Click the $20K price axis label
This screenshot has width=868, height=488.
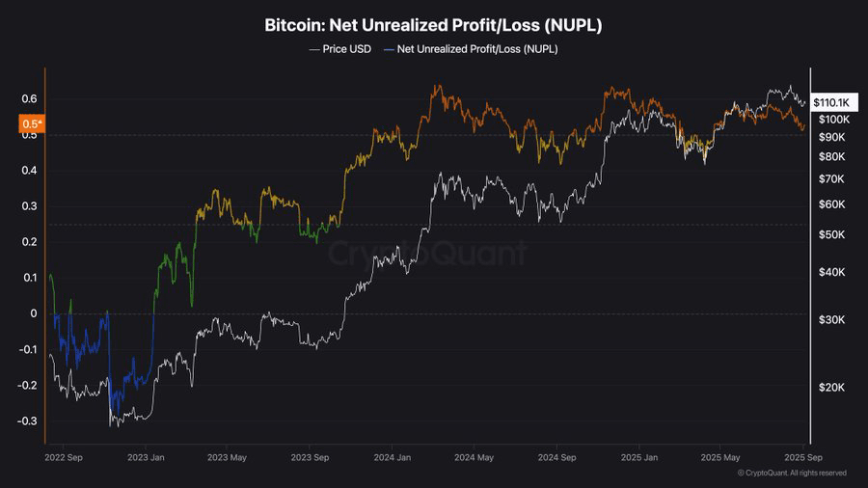coord(832,388)
